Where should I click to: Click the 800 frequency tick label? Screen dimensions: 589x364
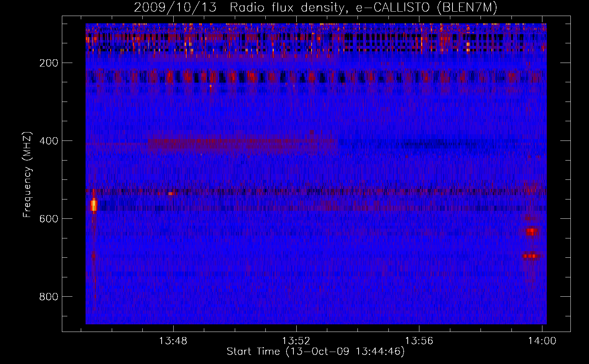pyautogui.click(x=49, y=297)
